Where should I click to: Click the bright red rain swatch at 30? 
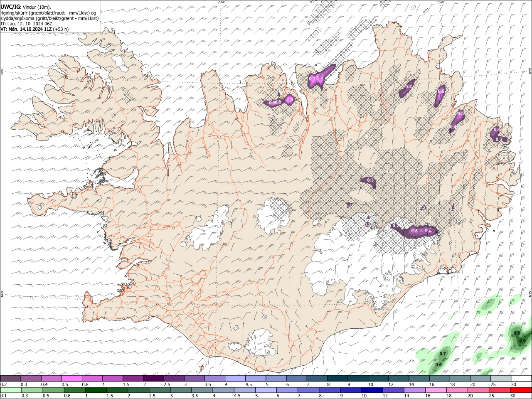521,390
